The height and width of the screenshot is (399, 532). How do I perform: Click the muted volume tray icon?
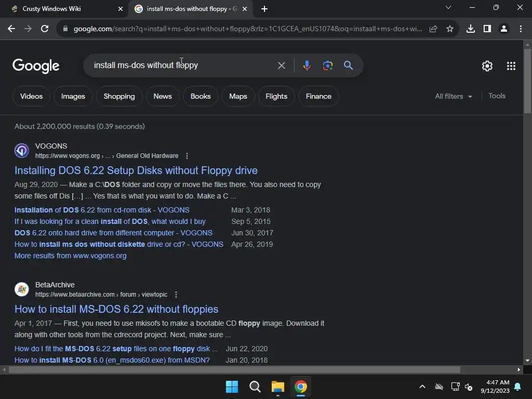click(469, 387)
